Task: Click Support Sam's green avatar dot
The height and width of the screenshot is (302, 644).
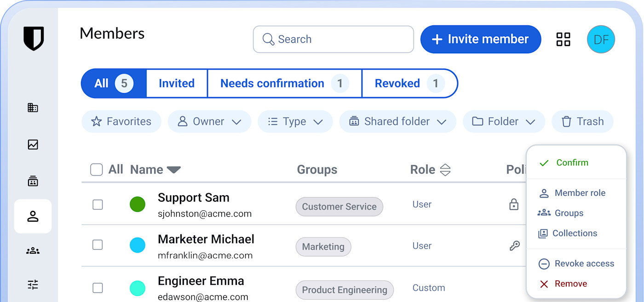Action: [138, 204]
